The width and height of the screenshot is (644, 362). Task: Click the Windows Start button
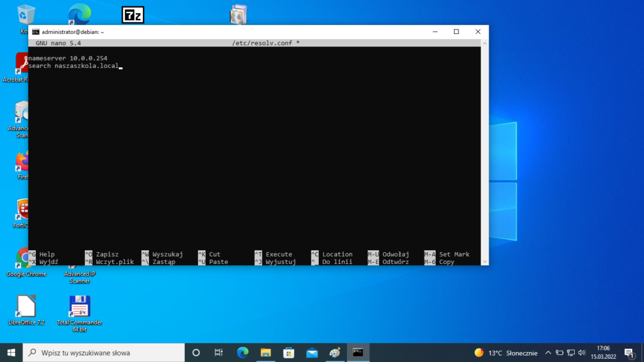[x=11, y=353]
